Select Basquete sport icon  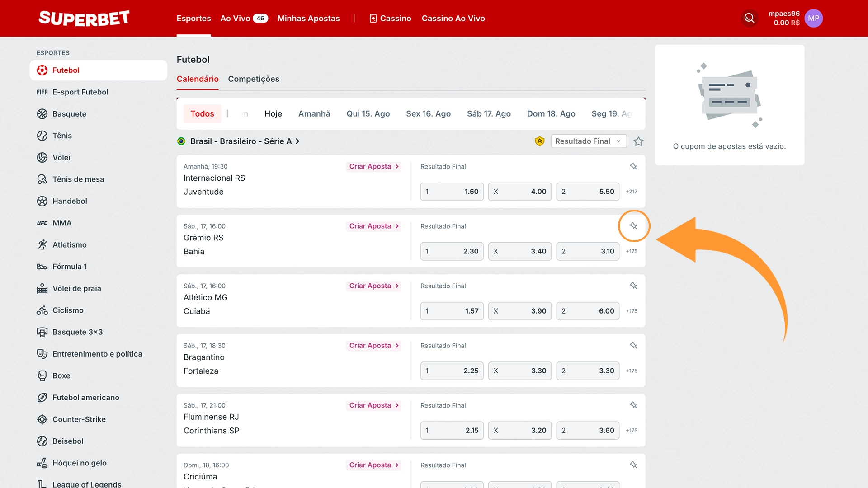(x=42, y=114)
